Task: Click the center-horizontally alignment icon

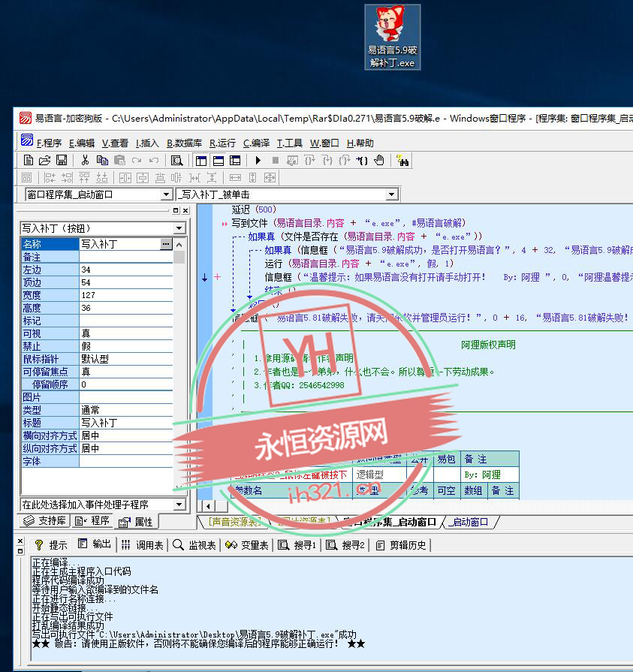Action: tap(125, 177)
